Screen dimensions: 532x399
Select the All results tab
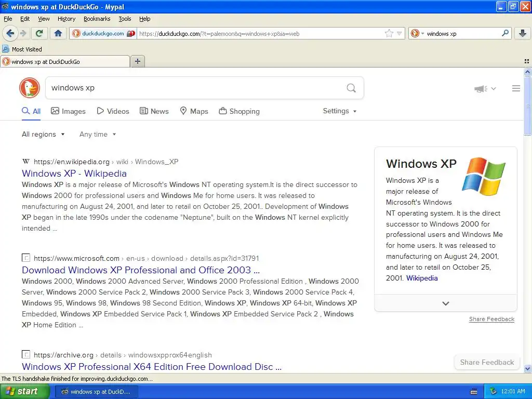(x=31, y=111)
